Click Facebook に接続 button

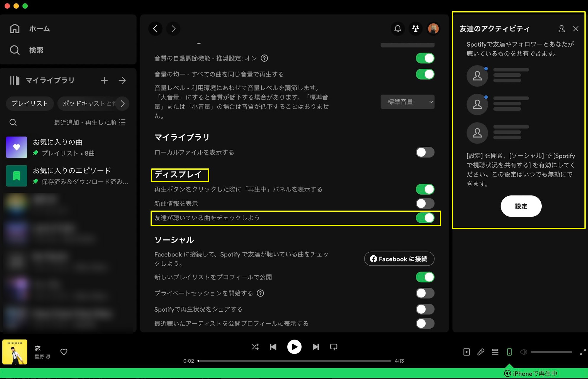click(x=399, y=259)
